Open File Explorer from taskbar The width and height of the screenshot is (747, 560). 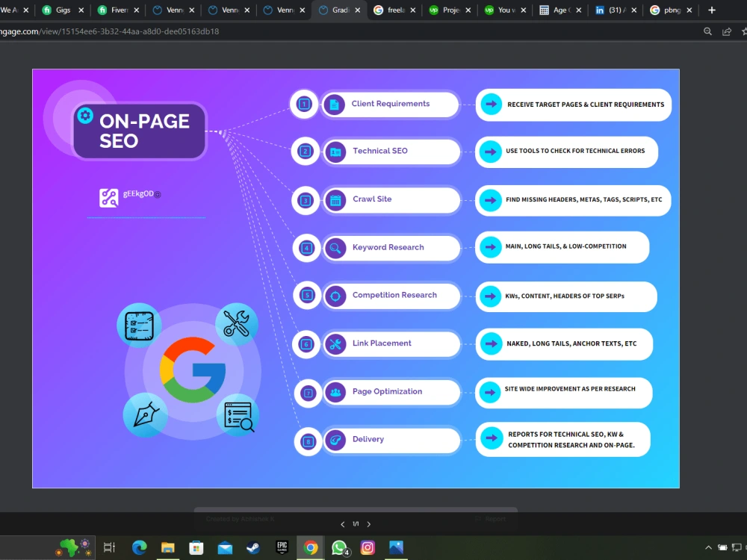[x=167, y=547]
